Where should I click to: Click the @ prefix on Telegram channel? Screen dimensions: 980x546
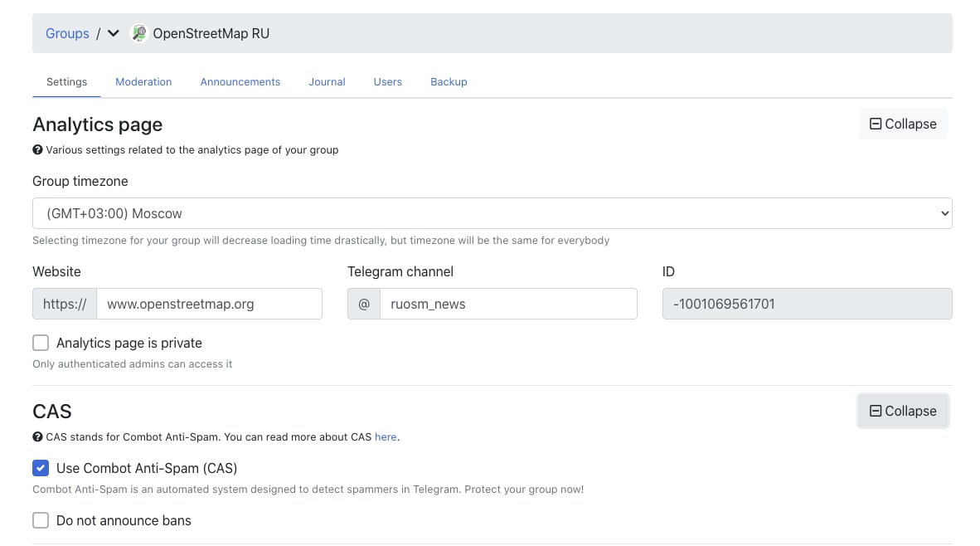[x=364, y=304]
